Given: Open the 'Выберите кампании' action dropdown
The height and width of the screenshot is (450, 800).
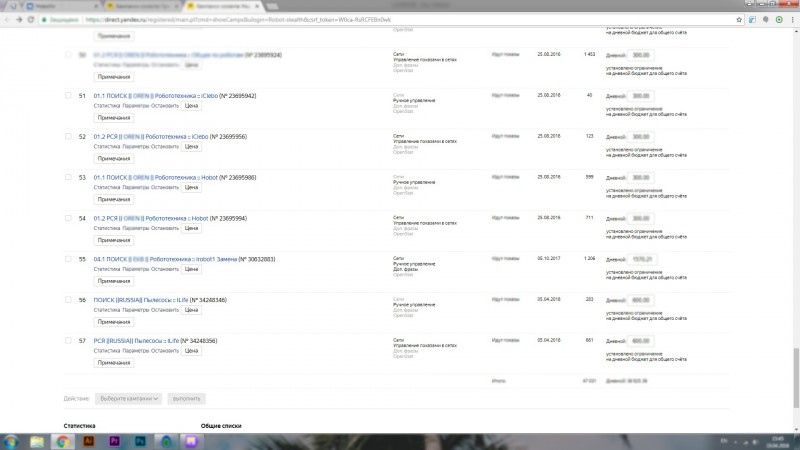Looking at the screenshot, I should tap(129, 398).
